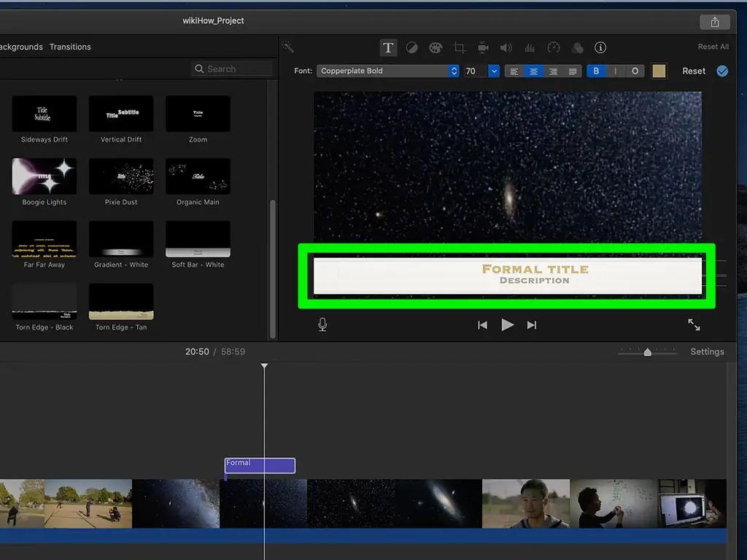Align title text left
This screenshot has width=747, height=560.
[514, 71]
